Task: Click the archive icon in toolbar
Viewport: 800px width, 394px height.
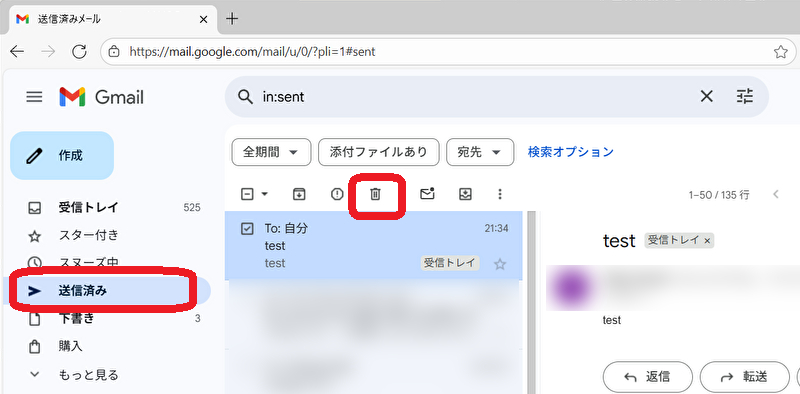Action: [299, 194]
